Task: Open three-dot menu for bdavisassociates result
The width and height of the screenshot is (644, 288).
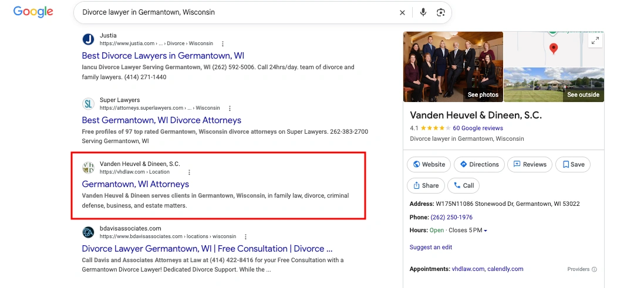Action: (x=245, y=237)
